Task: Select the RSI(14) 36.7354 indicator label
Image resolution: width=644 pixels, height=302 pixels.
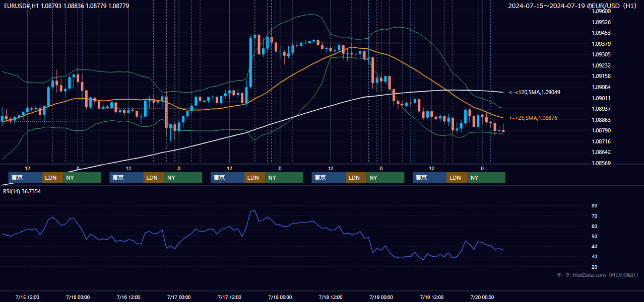Action: click(22, 191)
